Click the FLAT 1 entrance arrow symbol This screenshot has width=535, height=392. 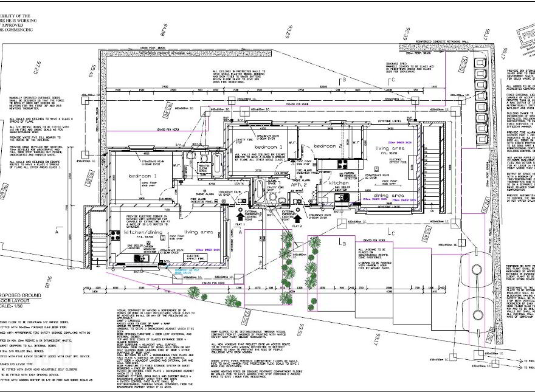coord(240,218)
